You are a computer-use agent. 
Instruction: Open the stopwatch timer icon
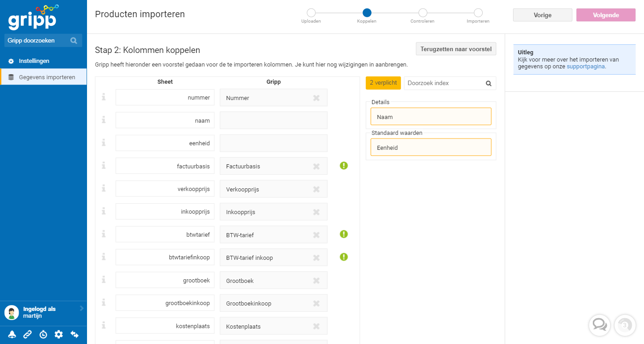pyautogui.click(x=43, y=334)
